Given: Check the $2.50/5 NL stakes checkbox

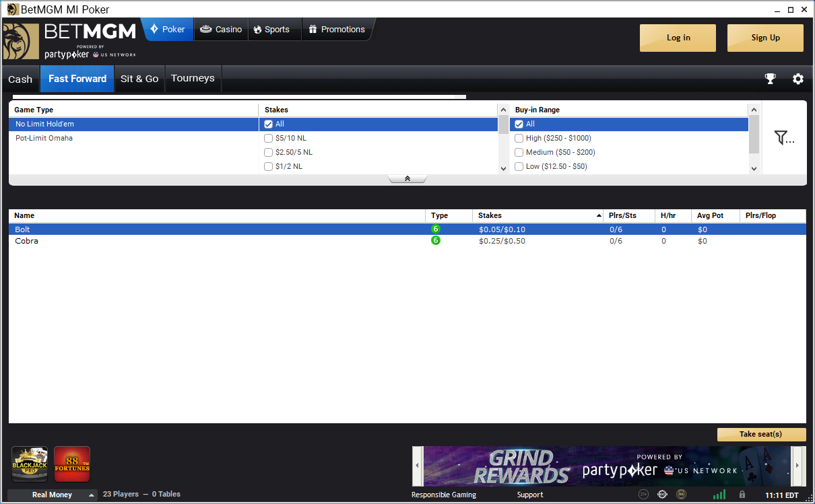Looking at the screenshot, I should (x=269, y=152).
